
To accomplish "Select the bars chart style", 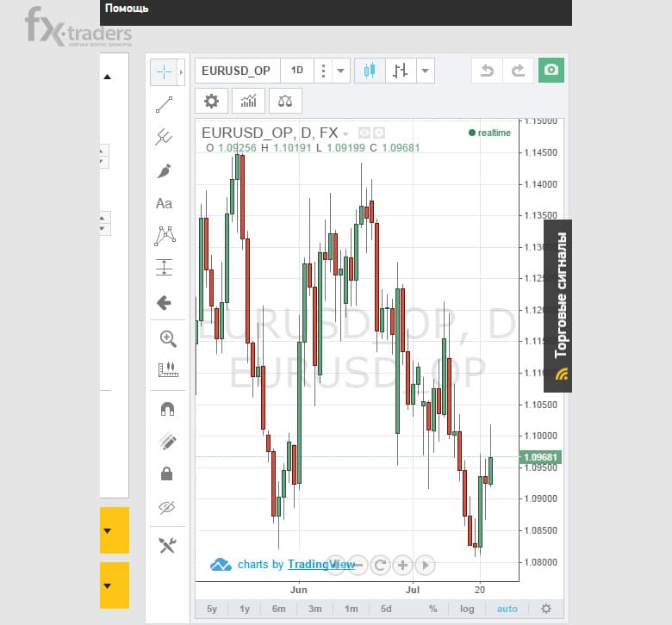I will click(401, 71).
